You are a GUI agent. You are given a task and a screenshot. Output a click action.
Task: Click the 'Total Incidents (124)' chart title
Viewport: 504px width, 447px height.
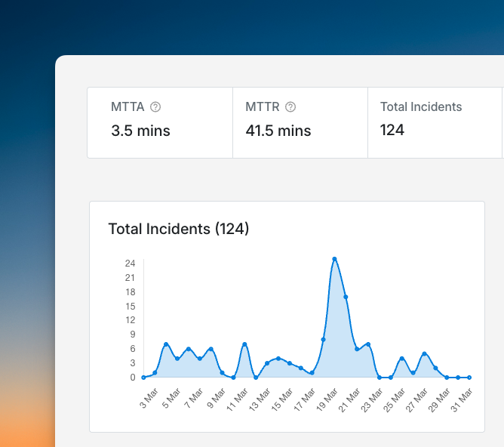point(179,229)
